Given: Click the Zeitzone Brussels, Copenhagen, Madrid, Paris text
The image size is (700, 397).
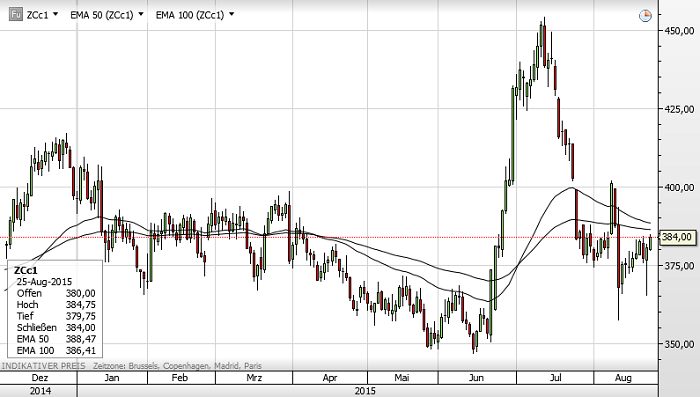Looking at the screenshot, I should [177, 366].
